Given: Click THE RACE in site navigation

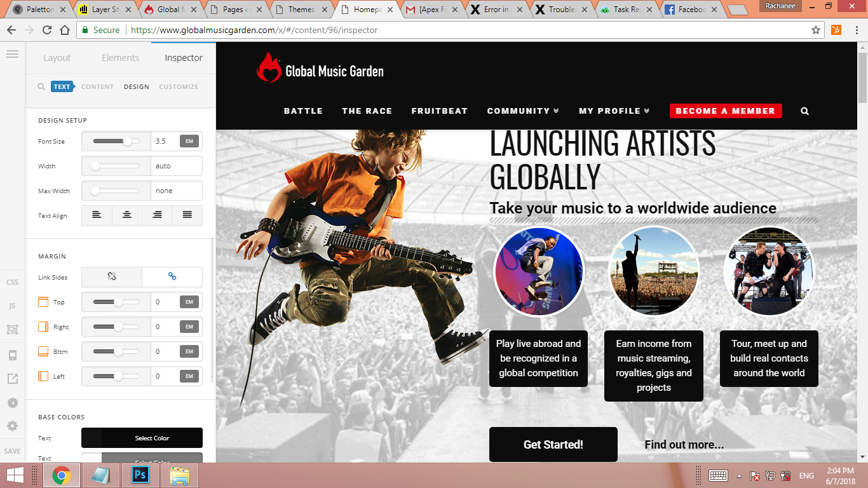Looking at the screenshot, I should [x=367, y=111].
